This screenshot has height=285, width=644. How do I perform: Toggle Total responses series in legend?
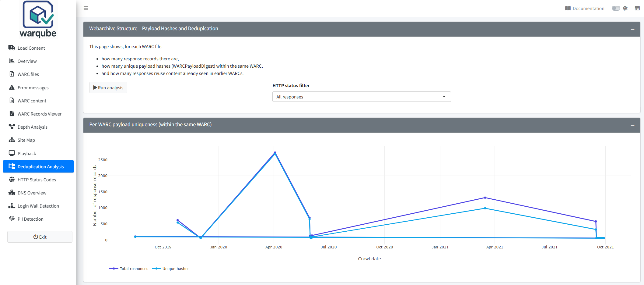(129, 269)
